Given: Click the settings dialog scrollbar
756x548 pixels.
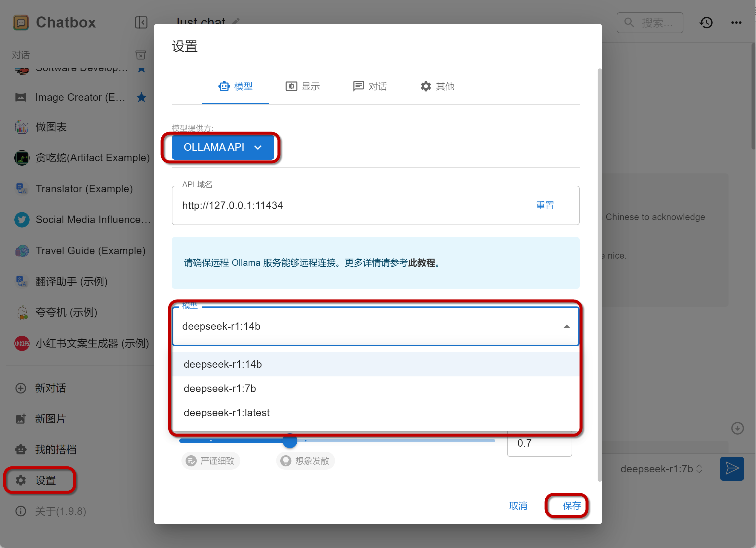Looking at the screenshot, I should (599, 274).
